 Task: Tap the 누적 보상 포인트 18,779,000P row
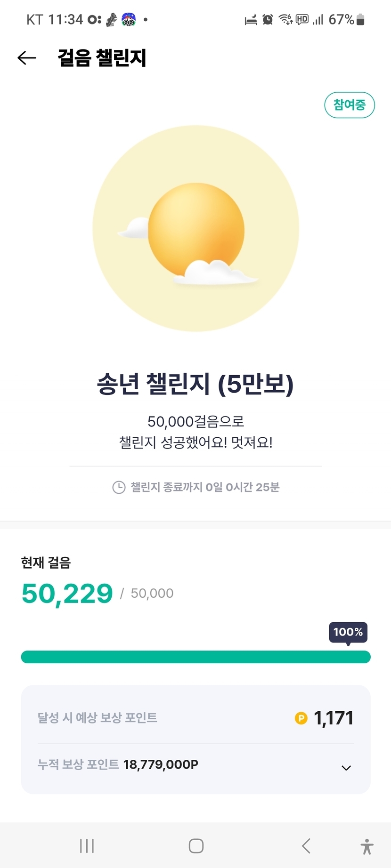[118, 764]
